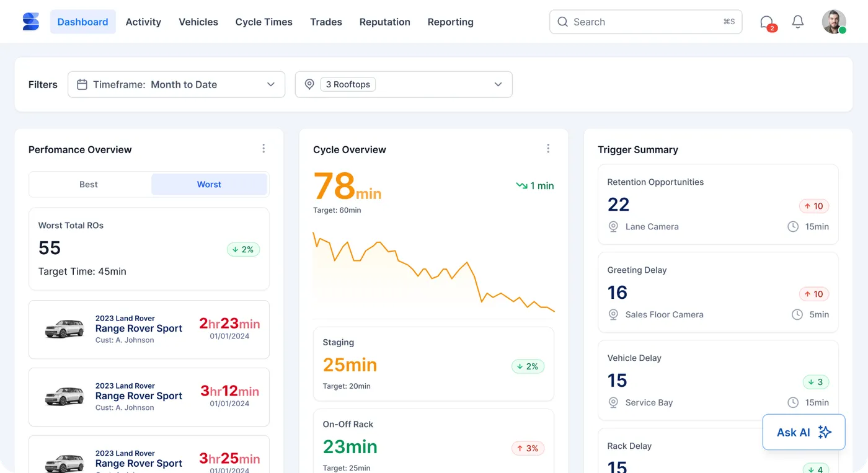The image size is (868, 473).
Task: Click the 2hr23min Range Rover car image
Action: point(64,329)
